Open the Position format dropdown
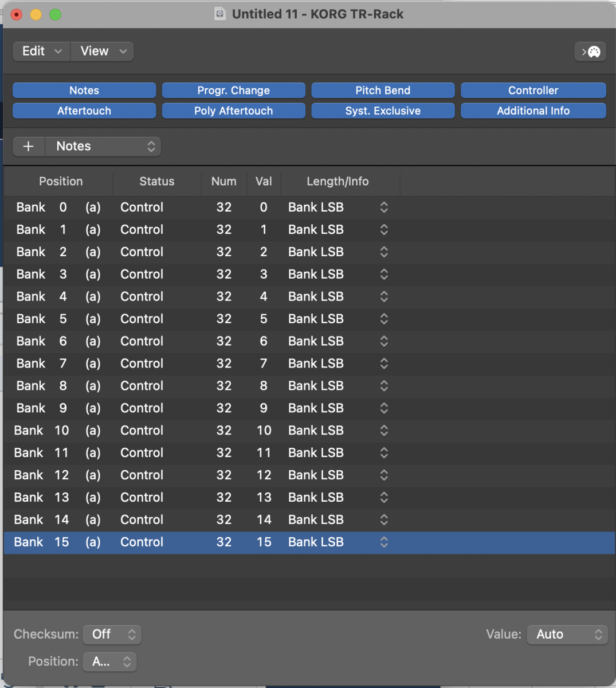Screen dimensions: 616x688 [110, 662]
